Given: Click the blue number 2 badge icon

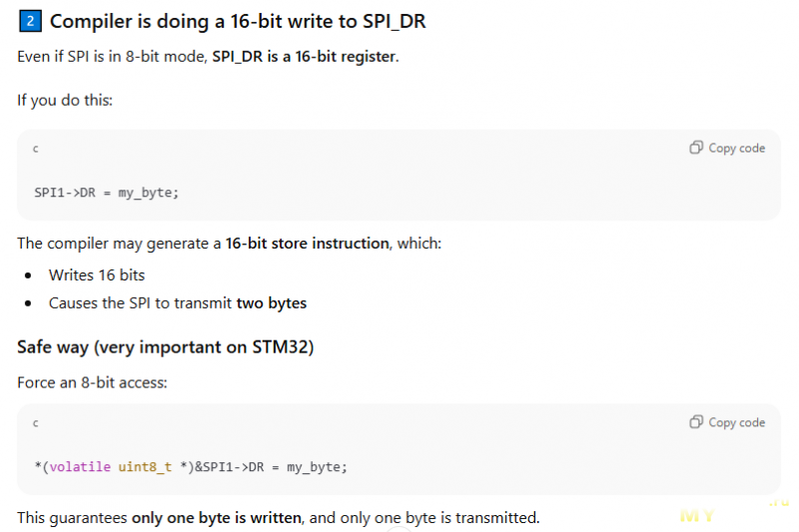Looking at the screenshot, I should pyautogui.click(x=29, y=21).
